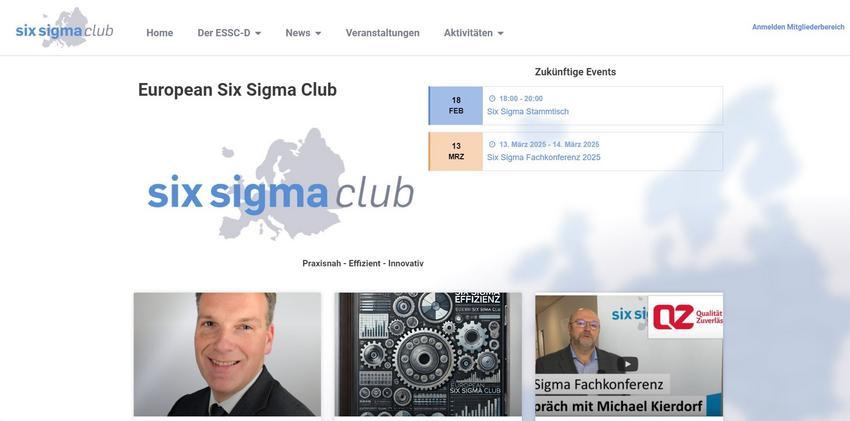Open Six Sigma Fachkonferenz 2025 event link

(x=544, y=158)
